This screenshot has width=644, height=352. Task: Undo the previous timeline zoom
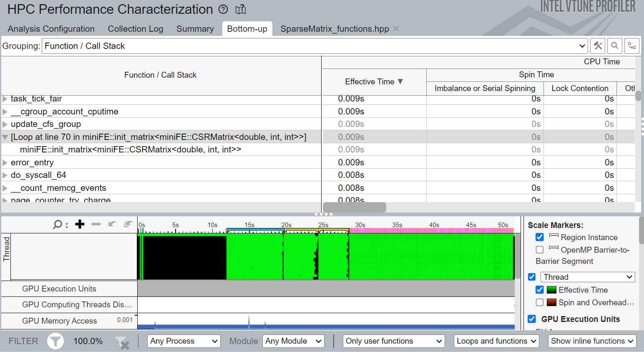click(x=112, y=224)
